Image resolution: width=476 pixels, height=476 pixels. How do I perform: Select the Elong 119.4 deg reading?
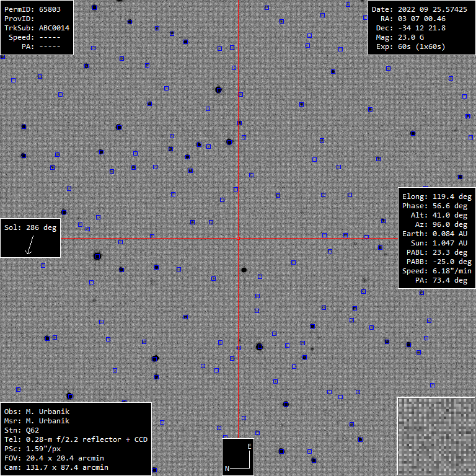click(435, 196)
